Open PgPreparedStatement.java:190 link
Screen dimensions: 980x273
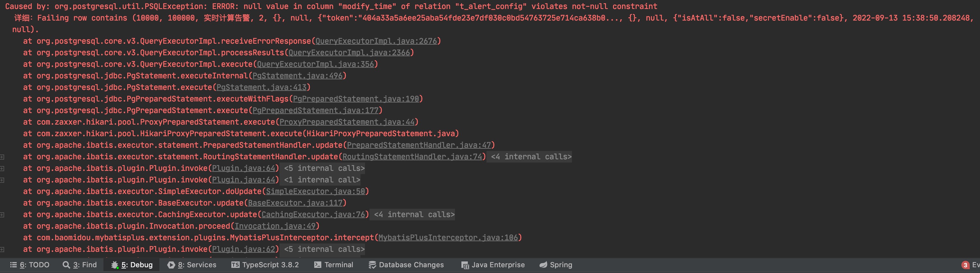pos(356,99)
